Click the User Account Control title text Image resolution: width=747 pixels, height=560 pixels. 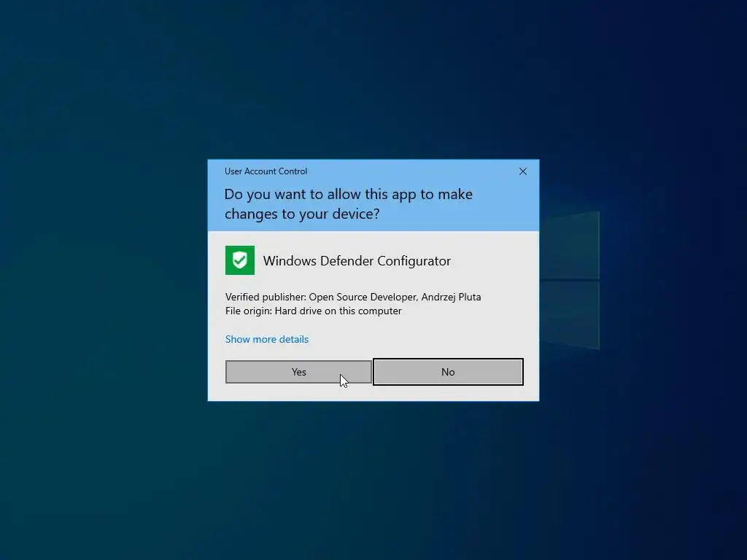coord(266,171)
